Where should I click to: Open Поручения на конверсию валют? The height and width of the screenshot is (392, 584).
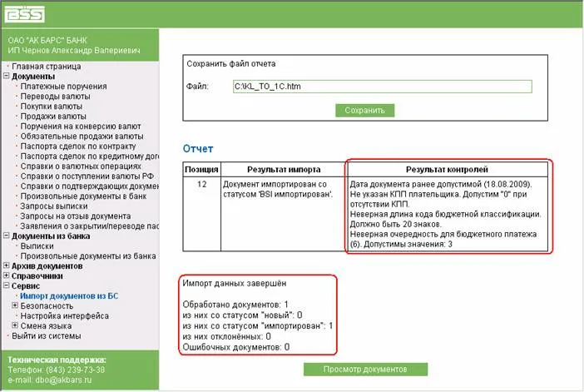(x=81, y=127)
